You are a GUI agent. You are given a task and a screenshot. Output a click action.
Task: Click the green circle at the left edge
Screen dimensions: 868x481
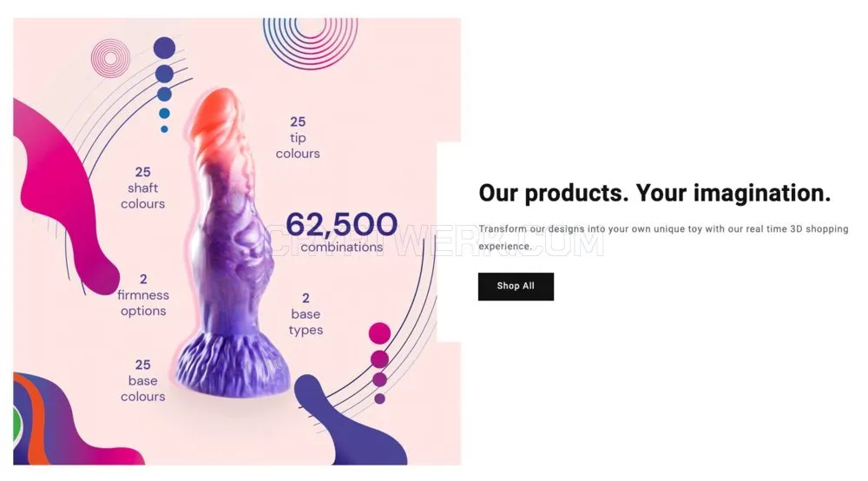tap(17, 426)
